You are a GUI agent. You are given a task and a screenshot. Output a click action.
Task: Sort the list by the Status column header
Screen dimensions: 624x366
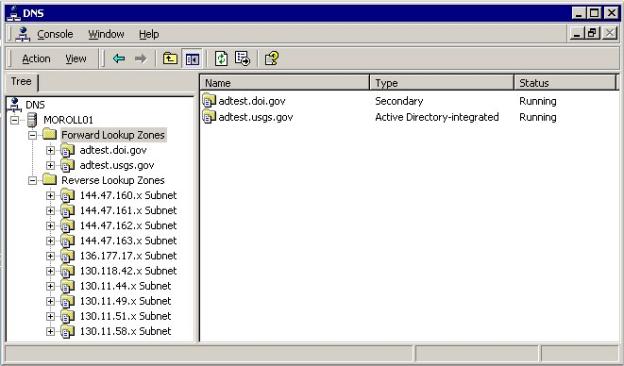565,83
